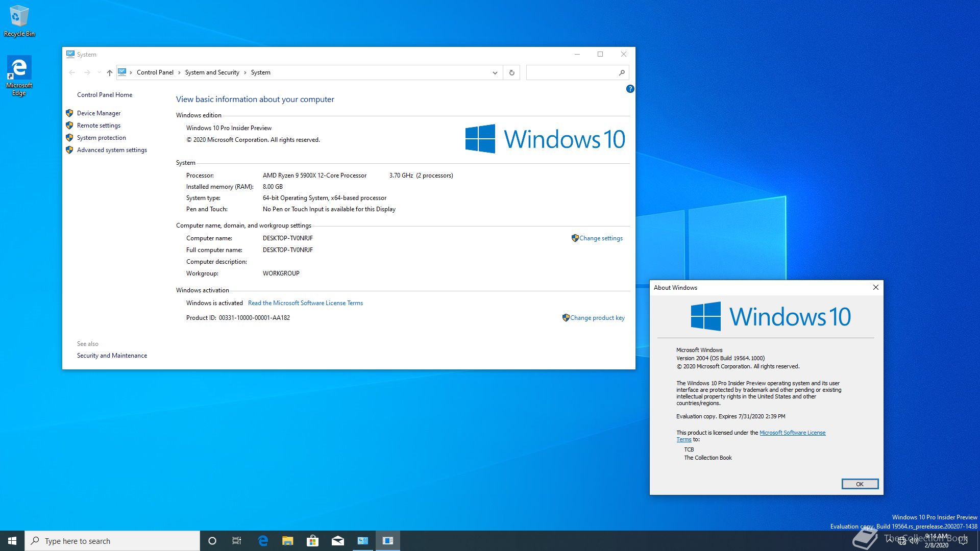Open Mail app from taskbar

[x=337, y=541]
